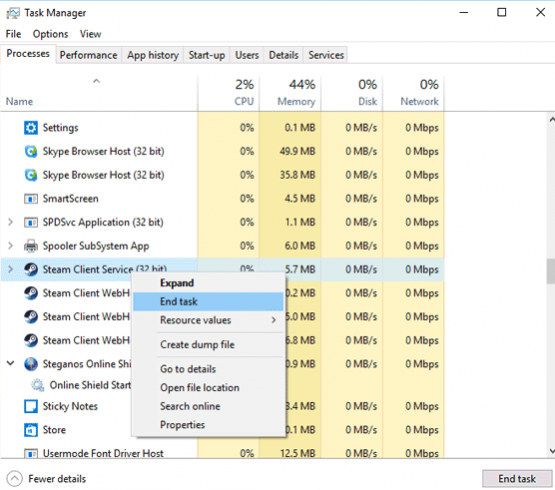Select the Sticky Notes icon
555x490 pixels.
pyautogui.click(x=31, y=406)
